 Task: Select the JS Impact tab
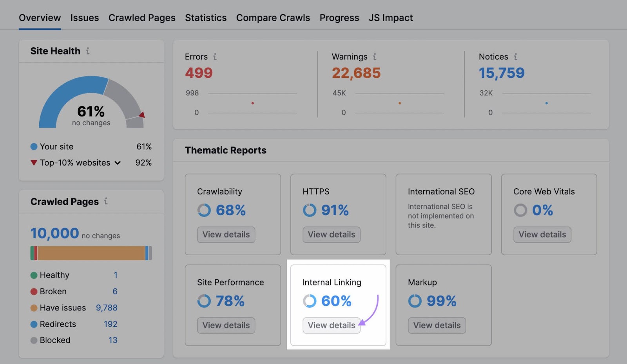click(x=390, y=18)
